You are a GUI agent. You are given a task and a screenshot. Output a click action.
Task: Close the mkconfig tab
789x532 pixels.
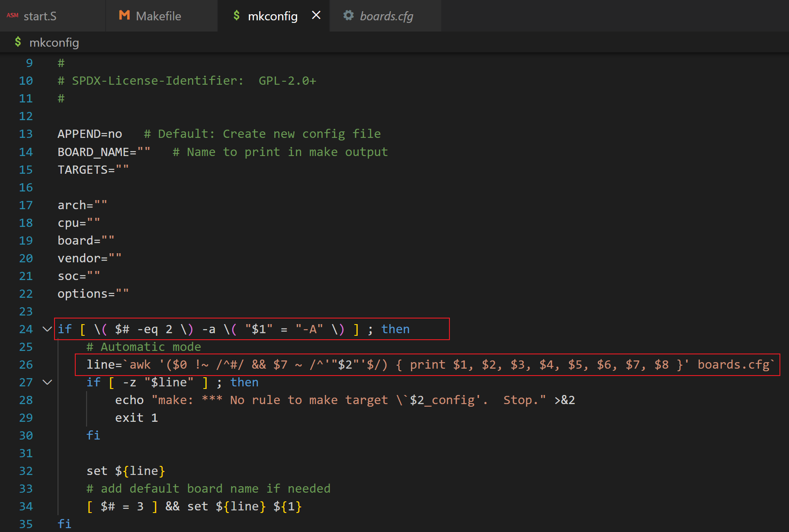pyautogui.click(x=316, y=16)
